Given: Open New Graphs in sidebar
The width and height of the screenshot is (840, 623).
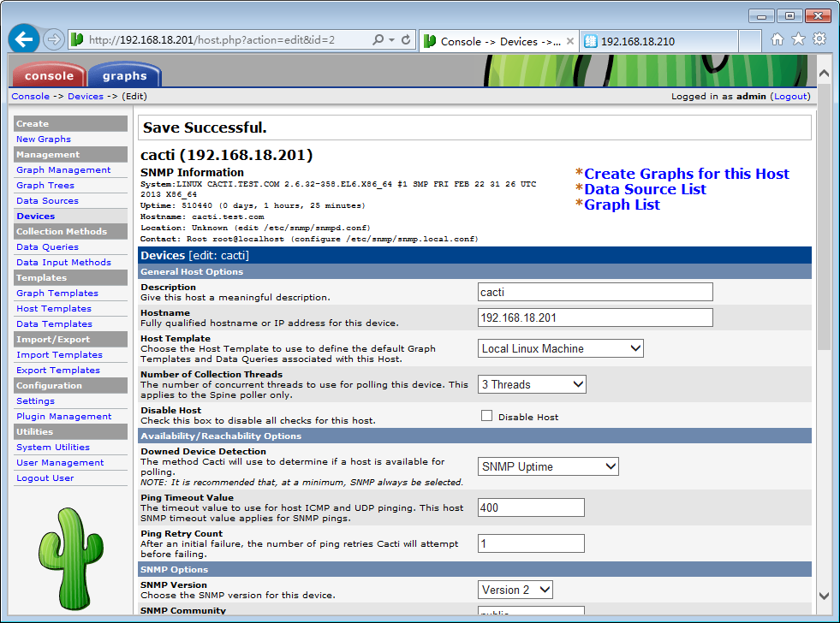Looking at the screenshot, I should pyautogui.click(x=44, y=139).
